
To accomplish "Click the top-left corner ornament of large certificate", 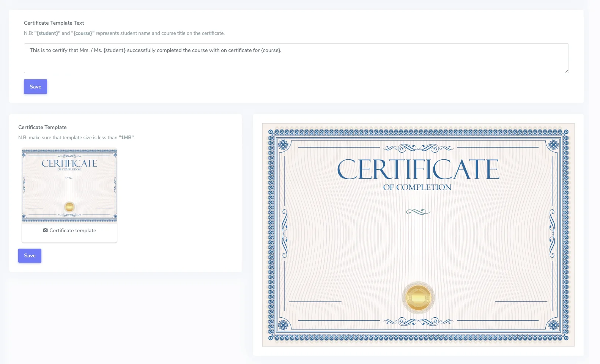I will [283, 145].
